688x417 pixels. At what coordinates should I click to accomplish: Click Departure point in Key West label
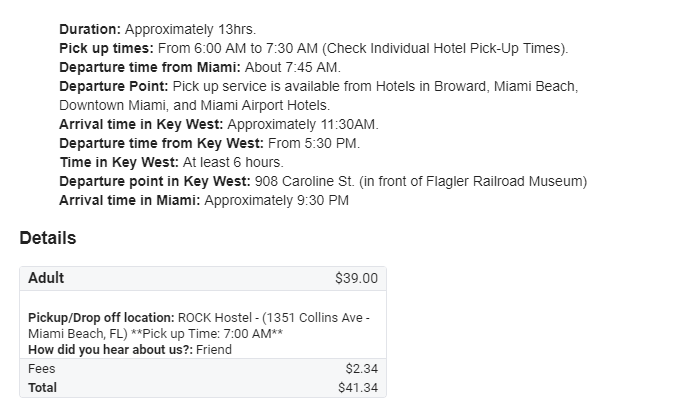tap(154, 181)
